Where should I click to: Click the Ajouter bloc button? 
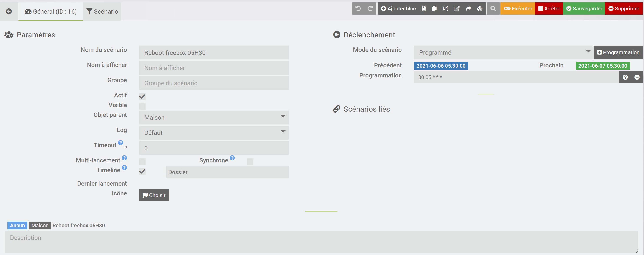point(398,8)
